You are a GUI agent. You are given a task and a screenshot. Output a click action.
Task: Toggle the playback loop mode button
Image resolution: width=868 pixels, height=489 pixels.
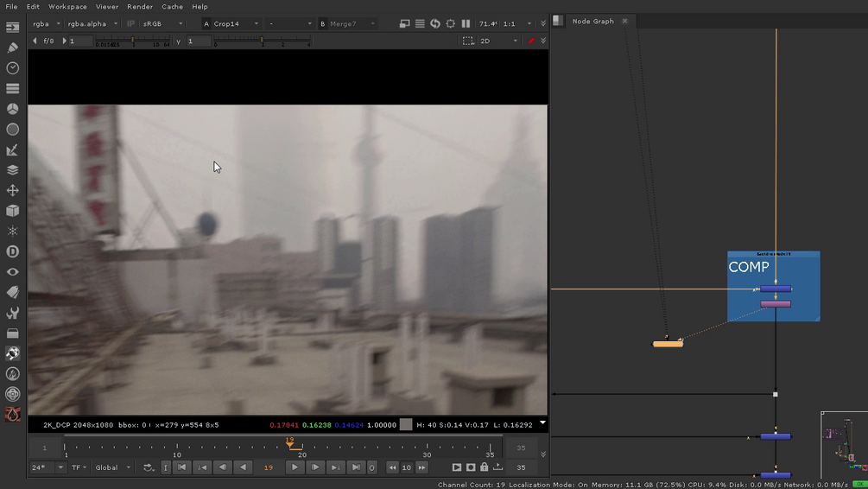click(149, 467)
